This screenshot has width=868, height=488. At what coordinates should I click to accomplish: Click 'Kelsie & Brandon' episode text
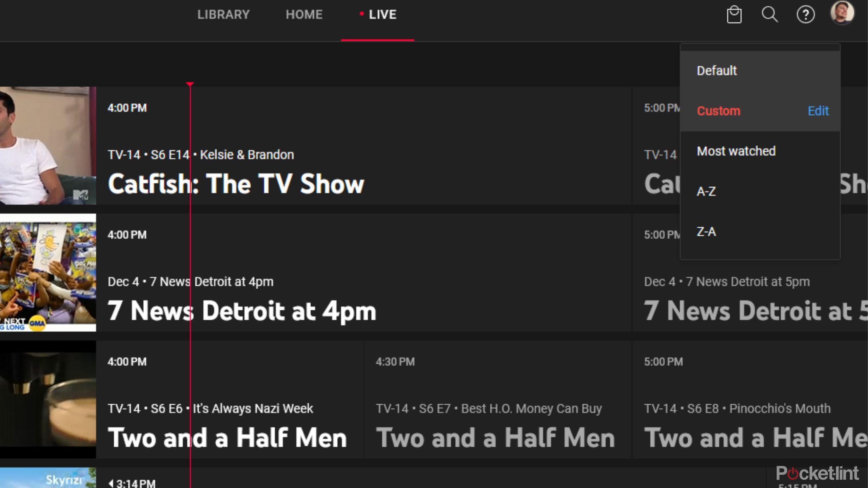point(247,155)
